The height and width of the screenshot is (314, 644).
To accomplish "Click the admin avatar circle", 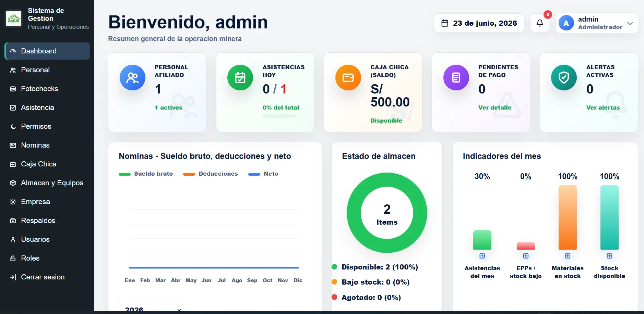I will click(566, 23).
